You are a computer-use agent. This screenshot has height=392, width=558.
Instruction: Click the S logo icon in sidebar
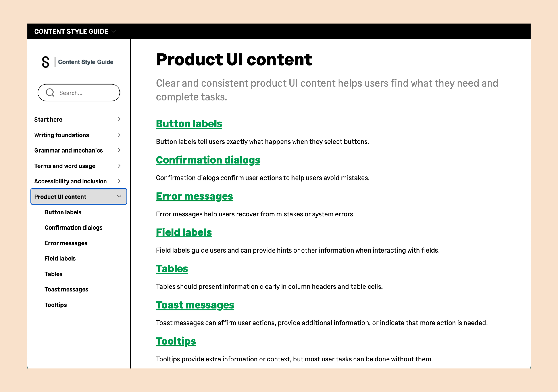click(46, 62)
